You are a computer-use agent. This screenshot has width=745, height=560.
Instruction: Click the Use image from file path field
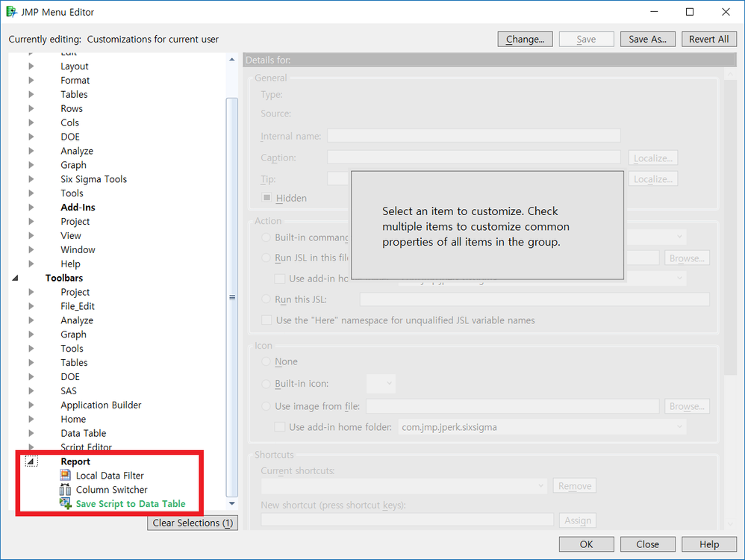point(513,406)
